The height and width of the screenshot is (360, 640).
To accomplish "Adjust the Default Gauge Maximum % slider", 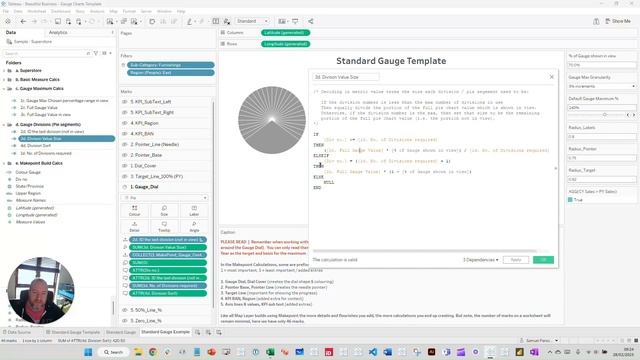I will 604,115.
